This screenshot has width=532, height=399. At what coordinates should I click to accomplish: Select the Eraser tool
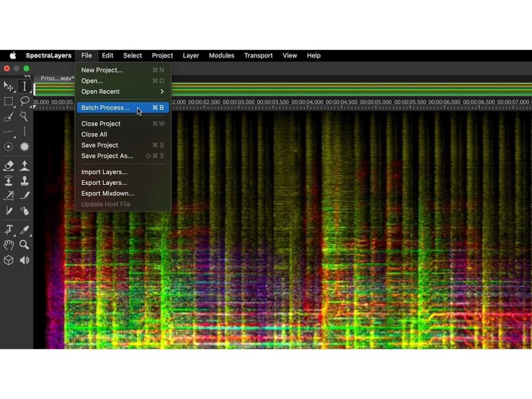[8, 165]
